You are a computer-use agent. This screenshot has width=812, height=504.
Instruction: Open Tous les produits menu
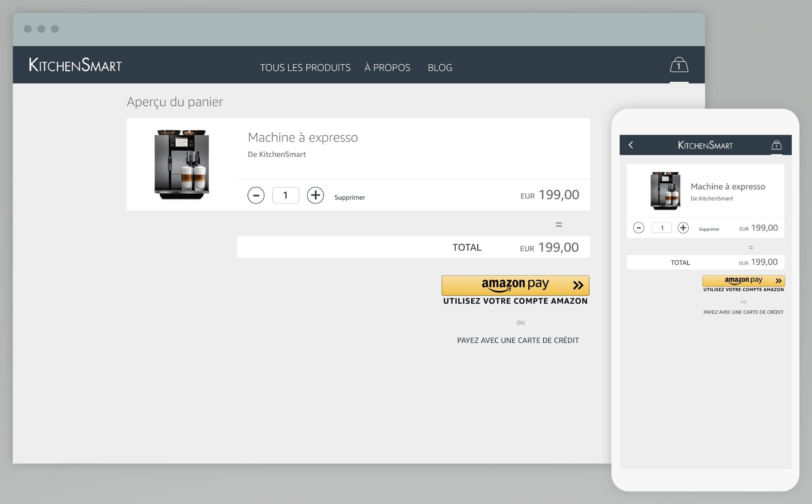coord(305,68)
